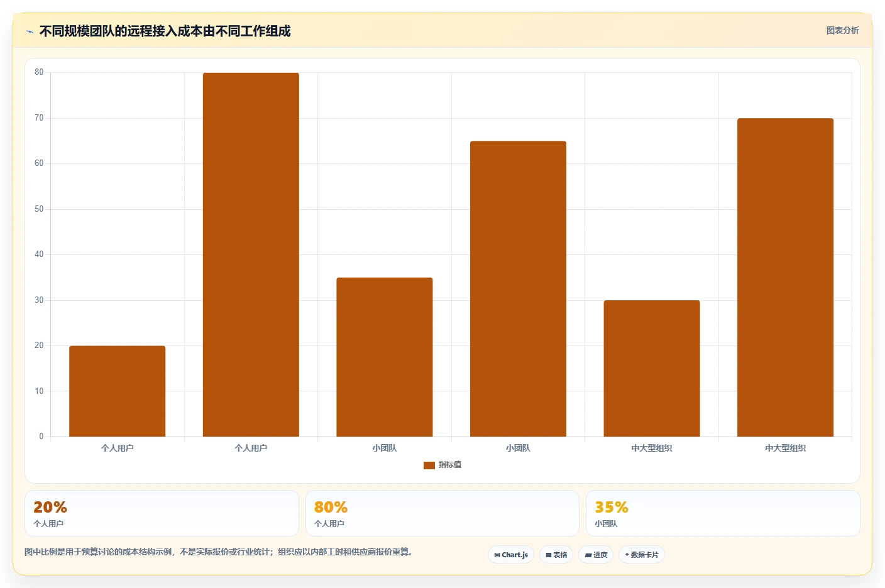Click the 图表分析 label in the header
This screenshot has height=588, width=885.
click(842, 30)
